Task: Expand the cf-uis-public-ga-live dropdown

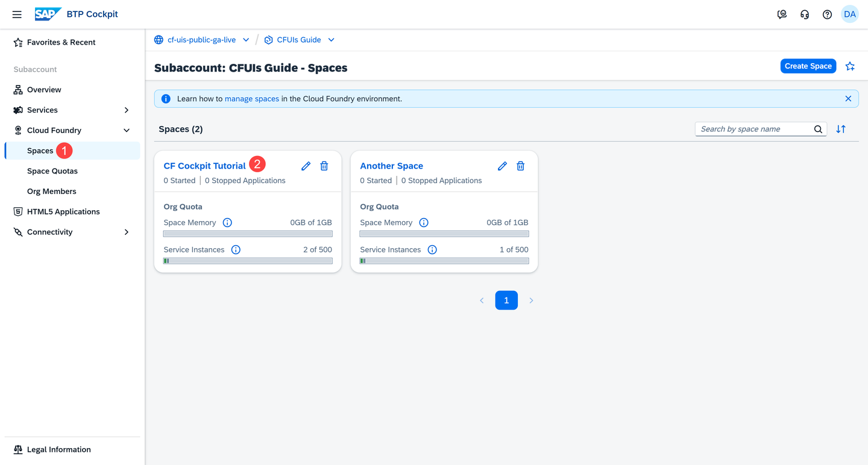Action: [246, 40]
